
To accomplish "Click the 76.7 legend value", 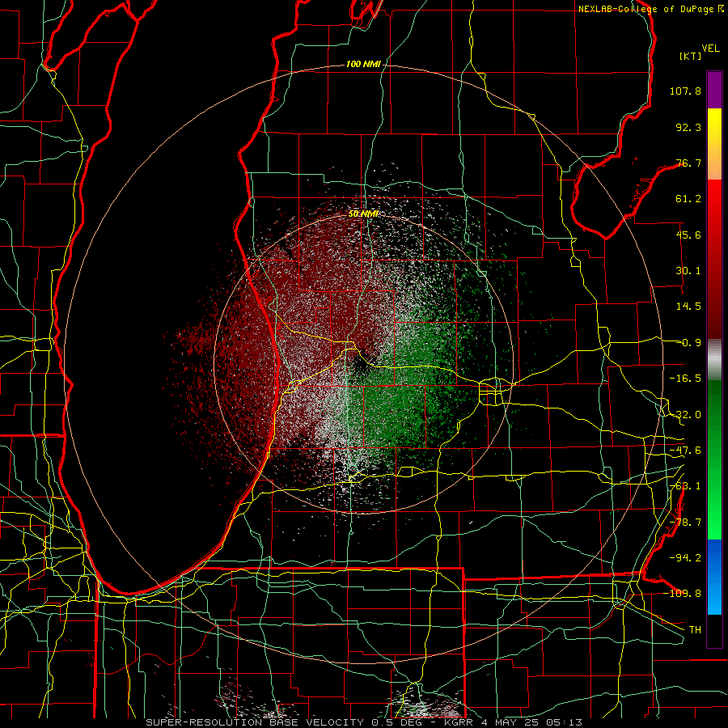I will point(688,163).
